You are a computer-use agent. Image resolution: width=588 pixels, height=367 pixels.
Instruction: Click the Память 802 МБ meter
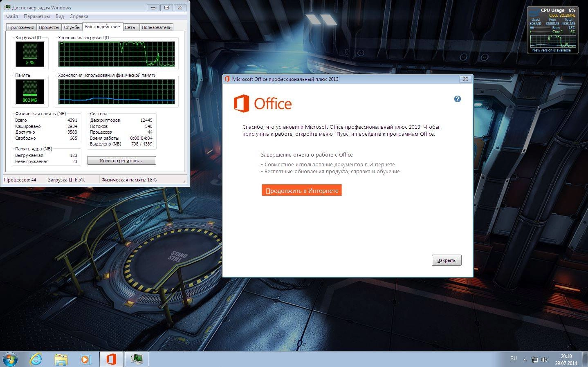pos(30,92)
